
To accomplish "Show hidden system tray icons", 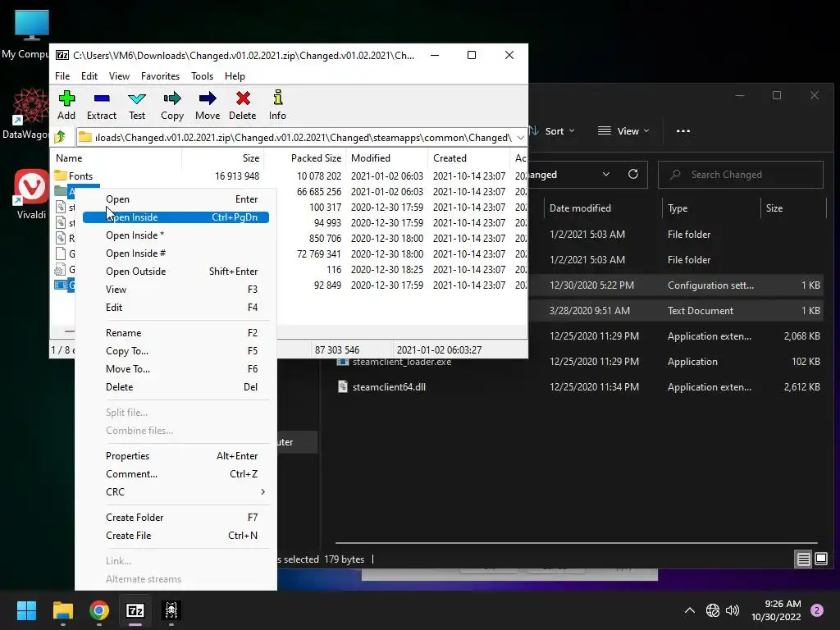I will point(690,610).
